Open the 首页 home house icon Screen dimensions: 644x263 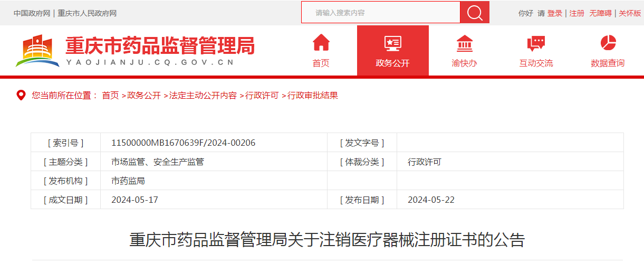(x=321, y=43)
